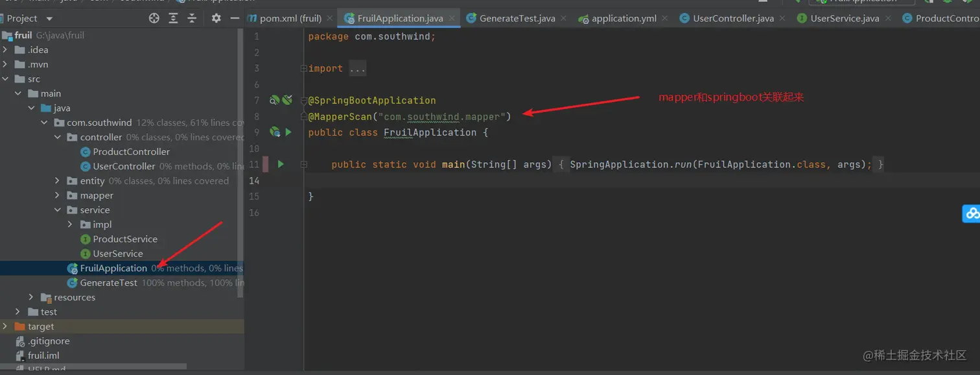Open the Project panel gear settings

click(x=216, y=18)
